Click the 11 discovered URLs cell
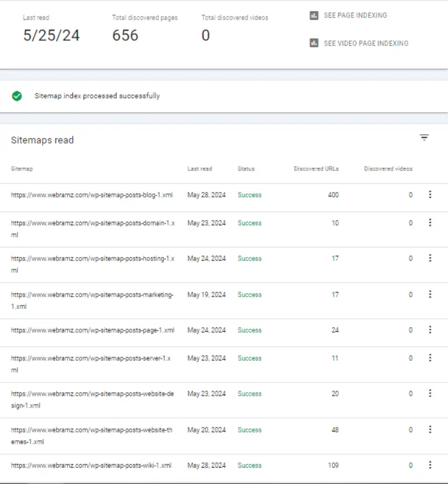This screenshot has width=448, height=484. (x=335, y=358)
